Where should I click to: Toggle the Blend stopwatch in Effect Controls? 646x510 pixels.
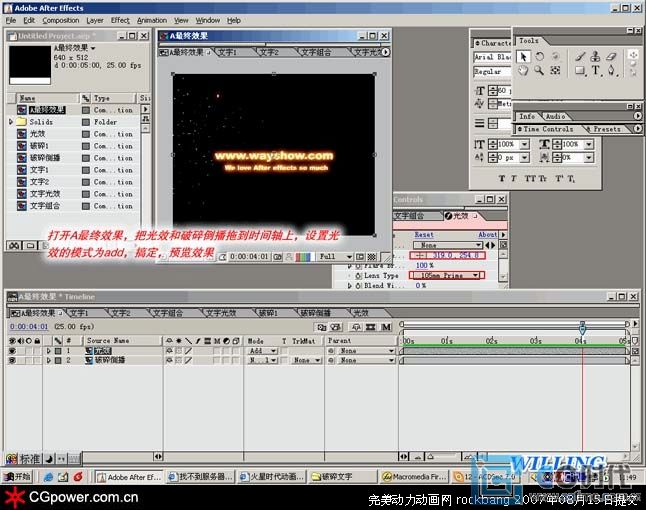click(x=358, y=285)
